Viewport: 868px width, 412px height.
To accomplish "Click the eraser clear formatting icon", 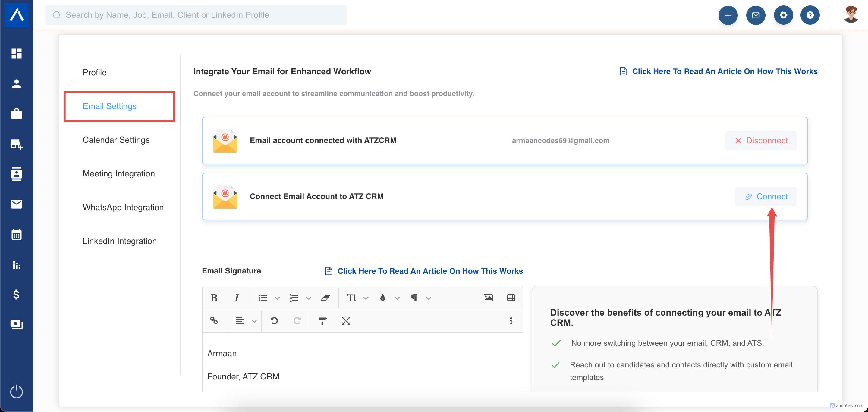I will (x=325, y=298).
